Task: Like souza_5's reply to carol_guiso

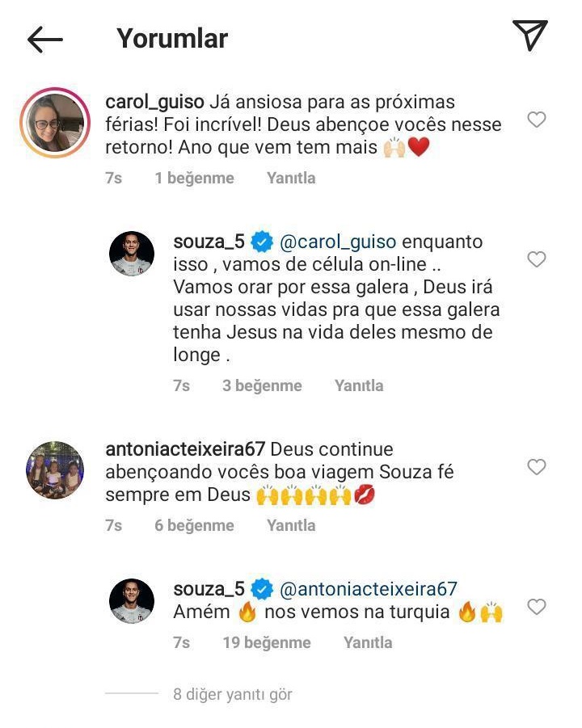Action: point(536,259)
